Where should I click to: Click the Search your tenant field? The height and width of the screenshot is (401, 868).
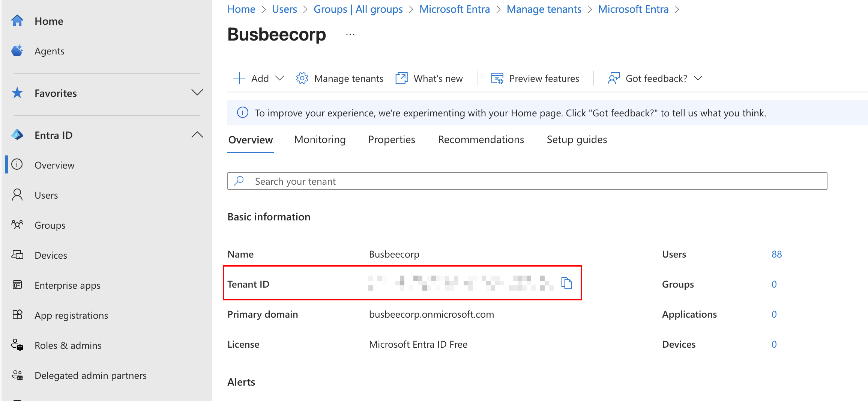527,181
